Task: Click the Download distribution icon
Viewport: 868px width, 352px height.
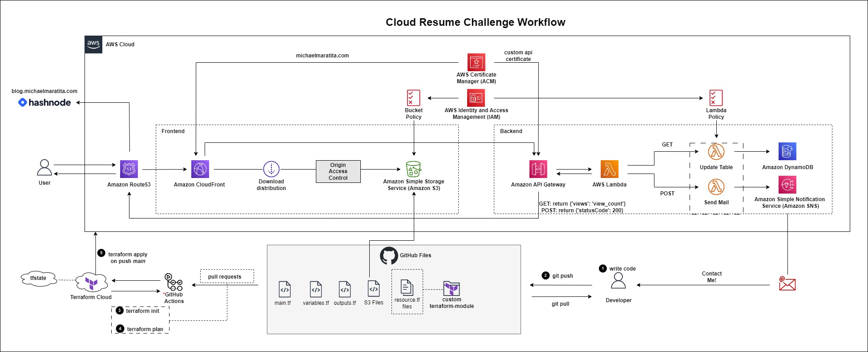Action: pyautogui.click(x=271, y=169)
